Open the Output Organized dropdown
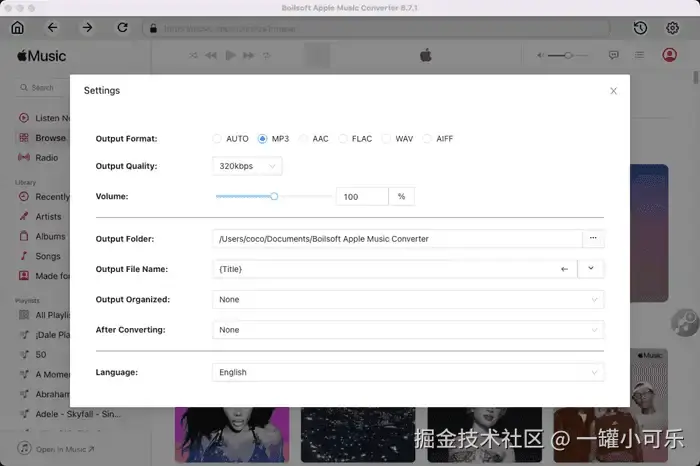This screenshot has width=700, height=466. tap(408, 300)
